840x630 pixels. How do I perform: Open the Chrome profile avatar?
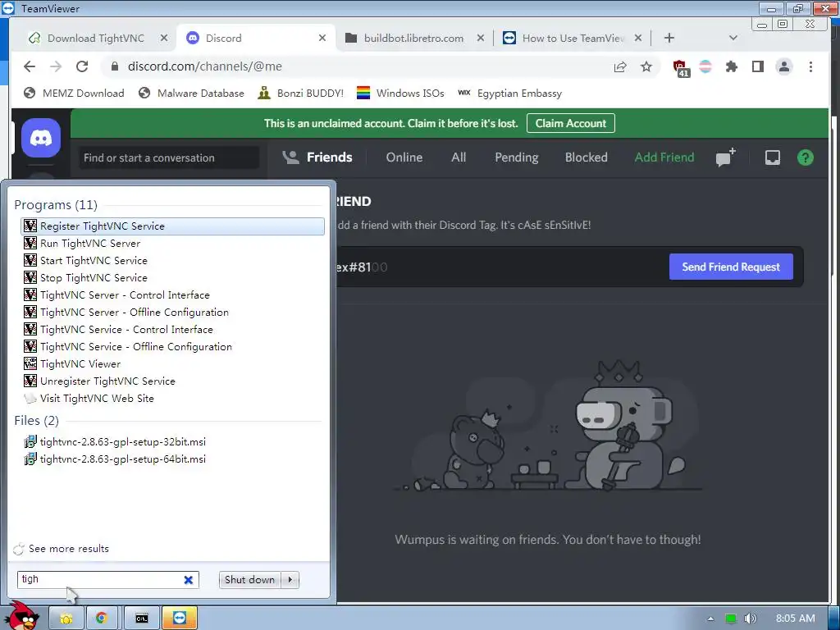tap(783, 66)
